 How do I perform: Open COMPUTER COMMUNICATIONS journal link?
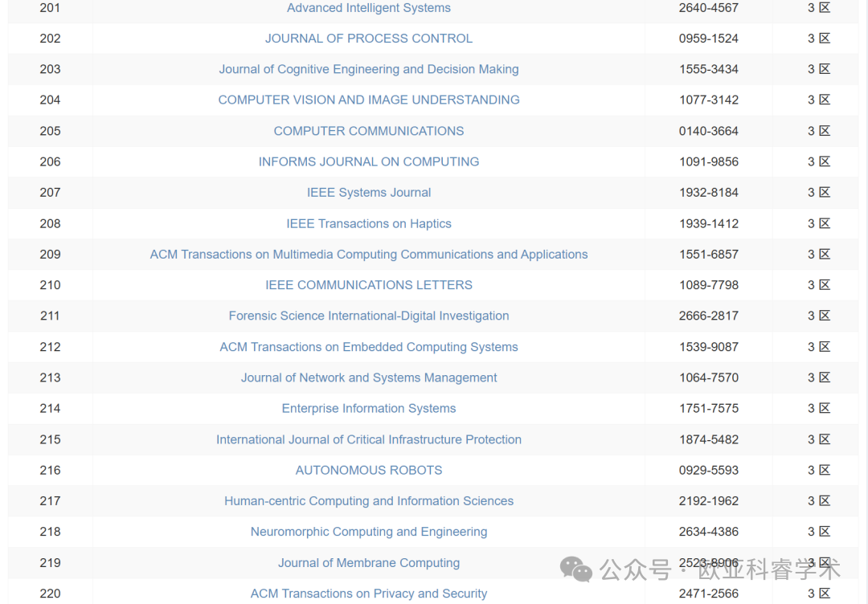coord(369,131)
